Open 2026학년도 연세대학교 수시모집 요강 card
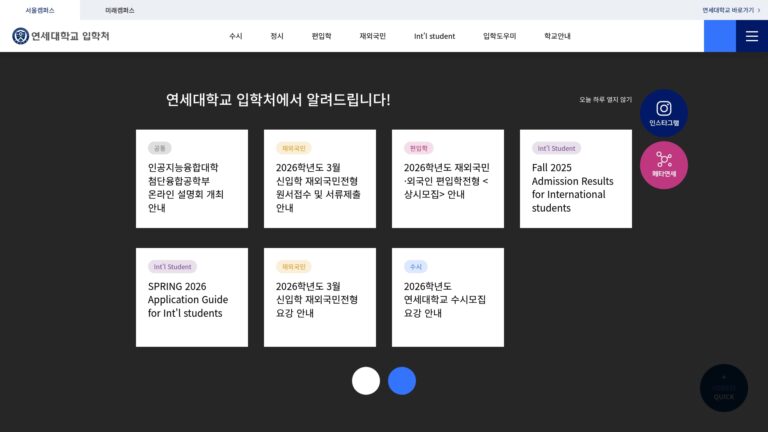 click(448, 297)
